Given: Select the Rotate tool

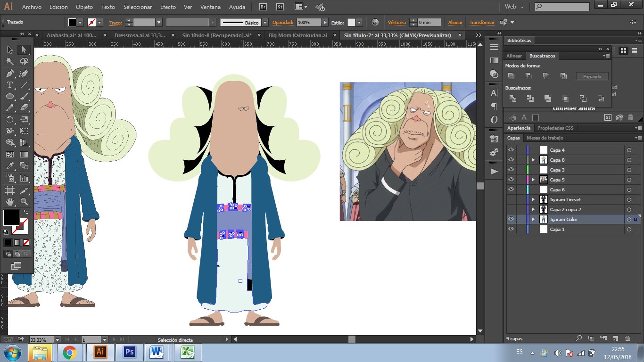Looking at the screenshot, I should pyautogui.click(x=9, y=120).
